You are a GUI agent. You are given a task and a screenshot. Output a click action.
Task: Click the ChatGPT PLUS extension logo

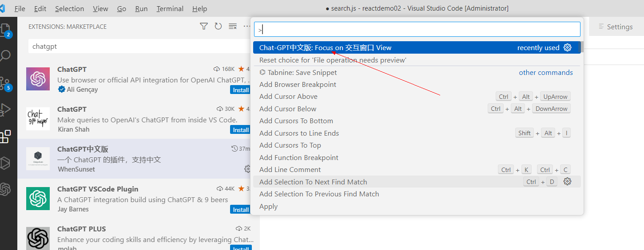click(38, 238)
